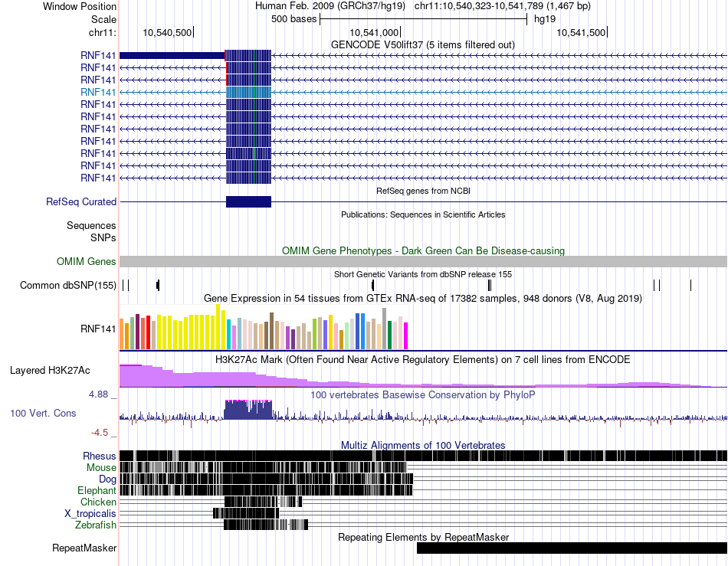Click the 500 bases scale bar label
The width and height of the screenshot is (728, 566).
point(294,19)
